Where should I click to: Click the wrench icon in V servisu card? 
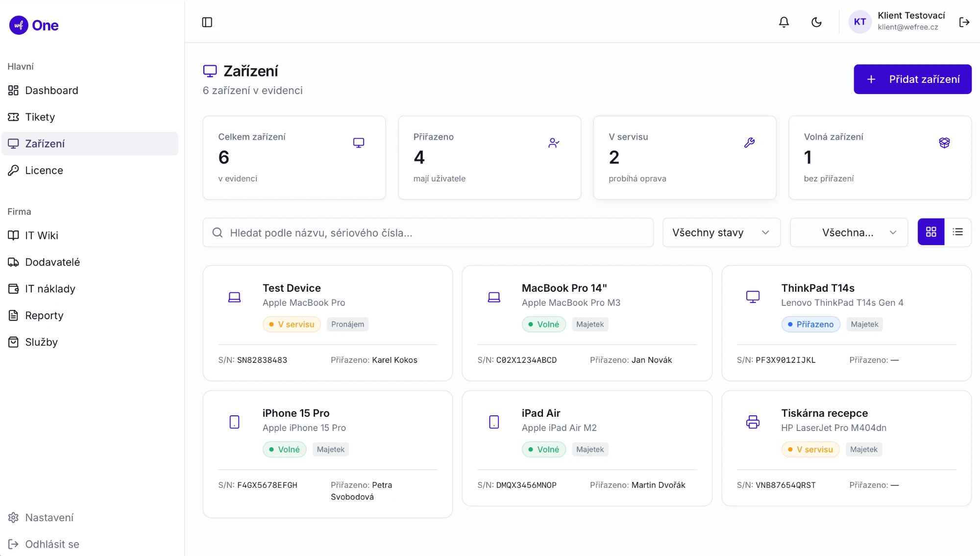[749, 143]
